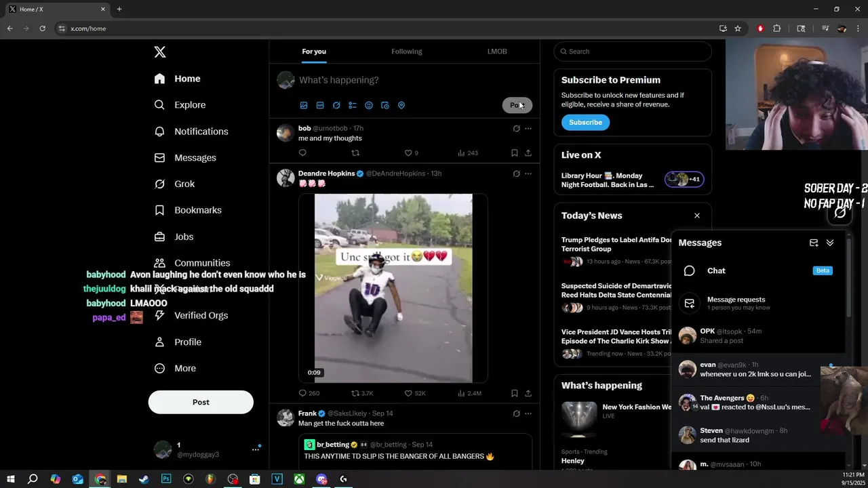Open Message requests
This screenshot has height=488, width=868.
[x=758, y=303]
